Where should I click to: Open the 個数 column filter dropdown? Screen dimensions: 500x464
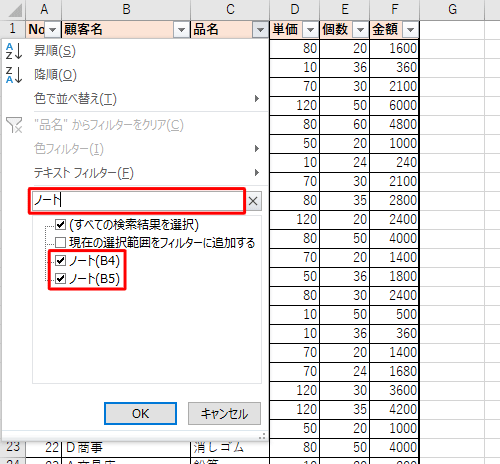pos(360,30)
